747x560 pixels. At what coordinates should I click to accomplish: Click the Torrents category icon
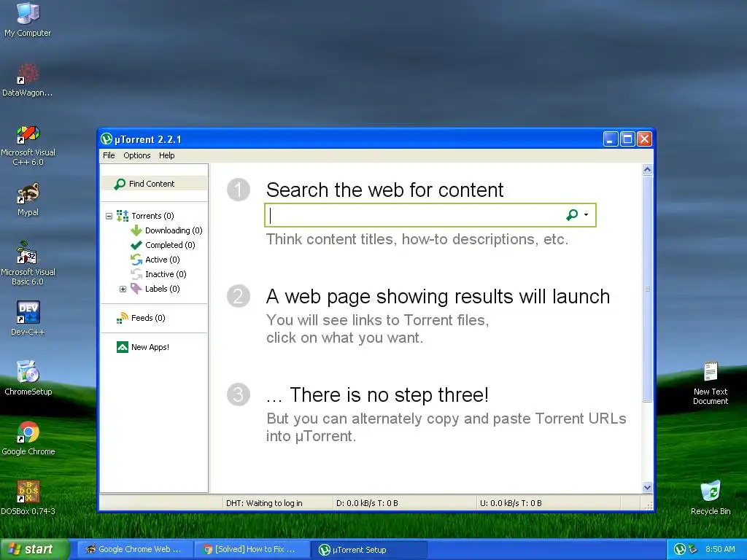(123, 216)
